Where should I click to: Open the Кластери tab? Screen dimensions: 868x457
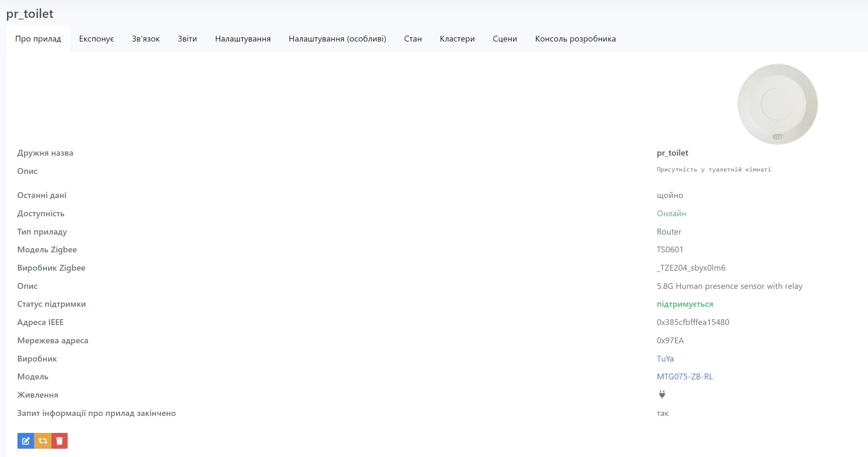[x=457, y=39]
